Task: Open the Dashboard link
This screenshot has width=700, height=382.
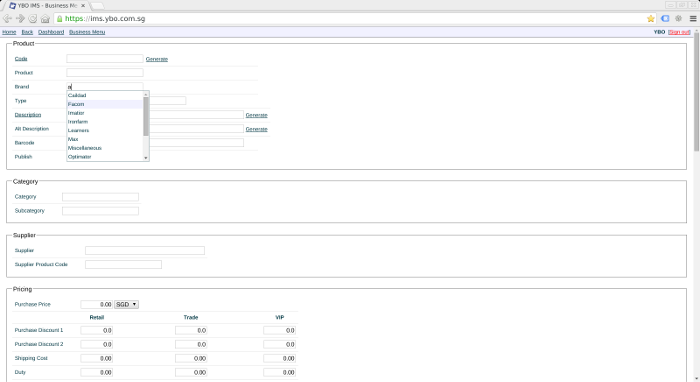Action: (51, 32)
